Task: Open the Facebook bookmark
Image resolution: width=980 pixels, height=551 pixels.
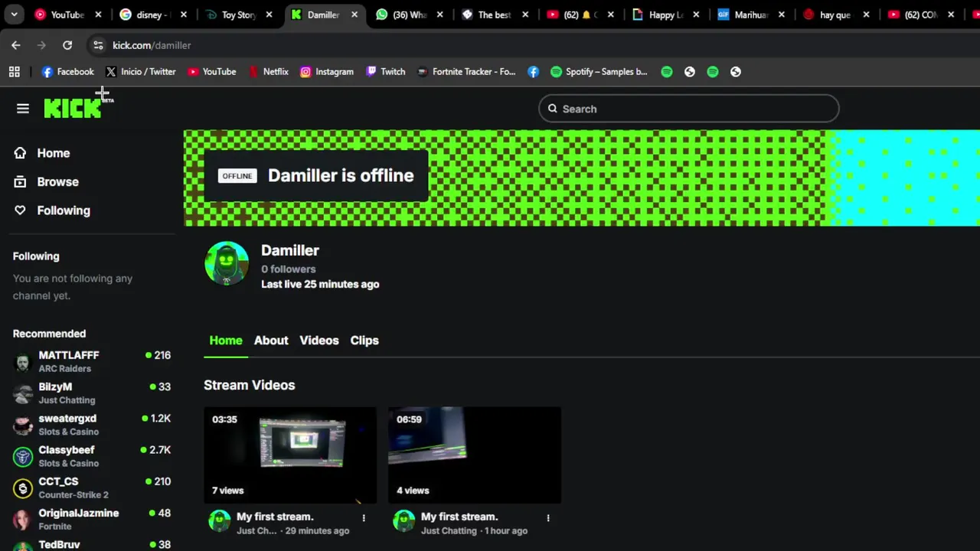Action: (x=67, y=72)
